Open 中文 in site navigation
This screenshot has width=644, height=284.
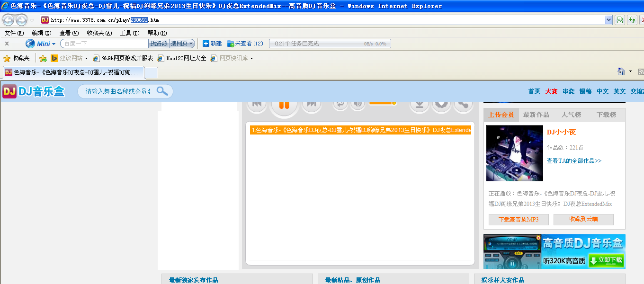602,91
